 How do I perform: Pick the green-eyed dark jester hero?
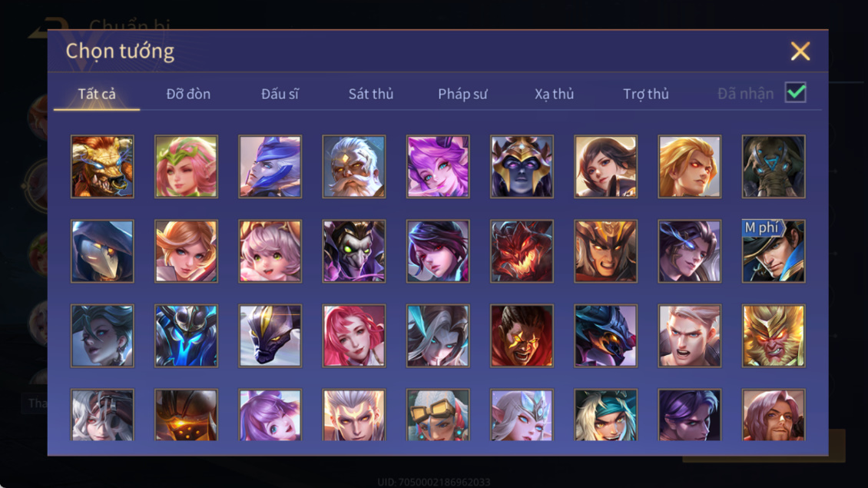[x=354, y=251]
